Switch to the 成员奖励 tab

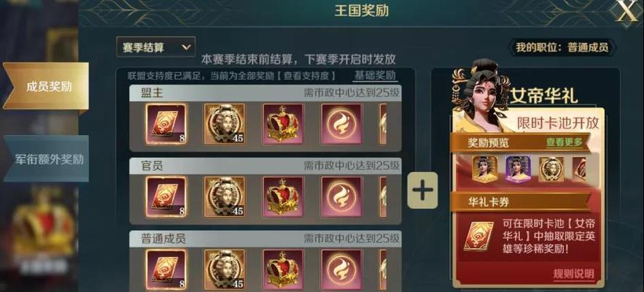(47, 86)
